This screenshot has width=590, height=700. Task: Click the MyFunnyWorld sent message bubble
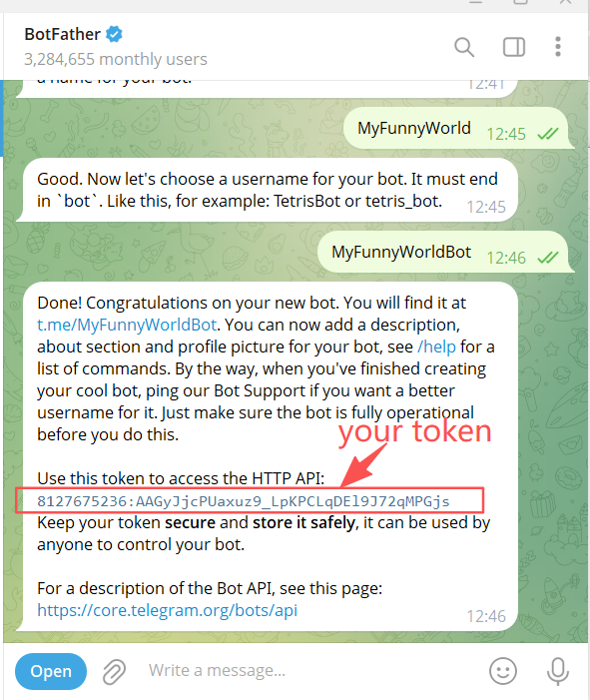[x=458, y=129]
